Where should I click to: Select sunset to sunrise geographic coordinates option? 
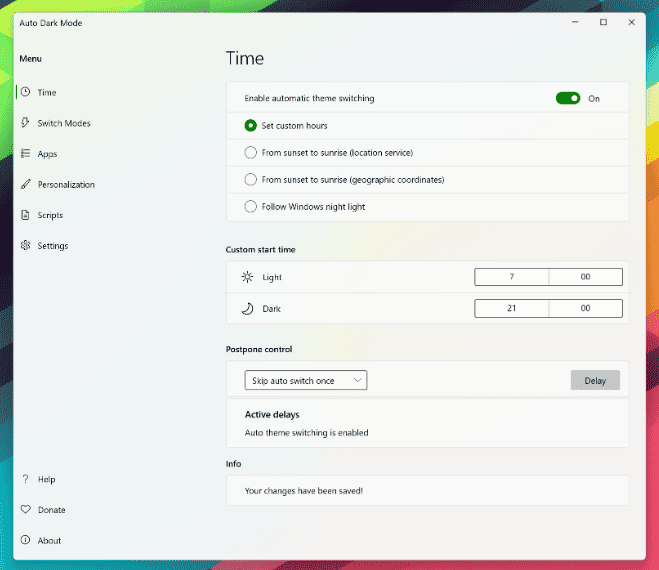tap(251, 180)
